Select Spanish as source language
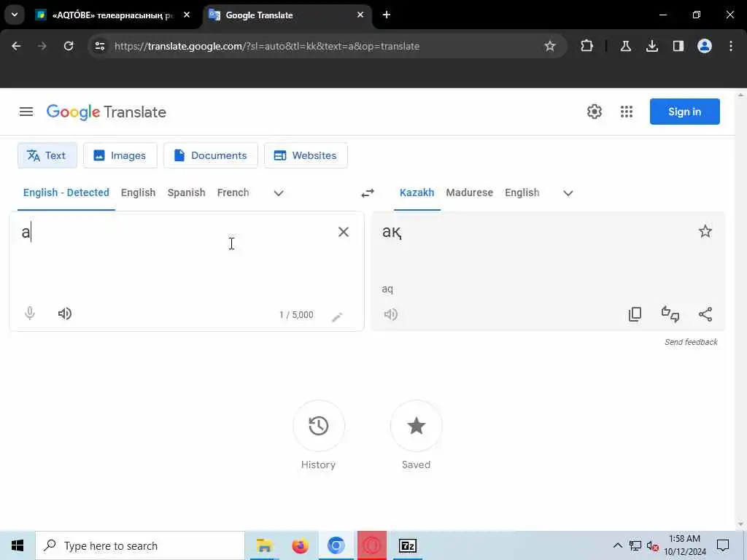The height and width of the screenshot is (560, 747). [x=186, y=192]
